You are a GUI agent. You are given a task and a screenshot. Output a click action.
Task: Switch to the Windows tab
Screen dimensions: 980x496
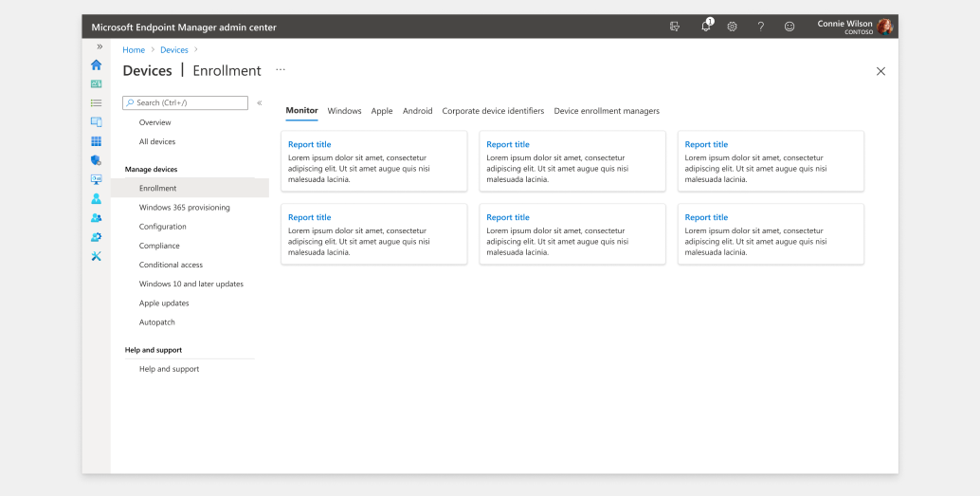344,111
